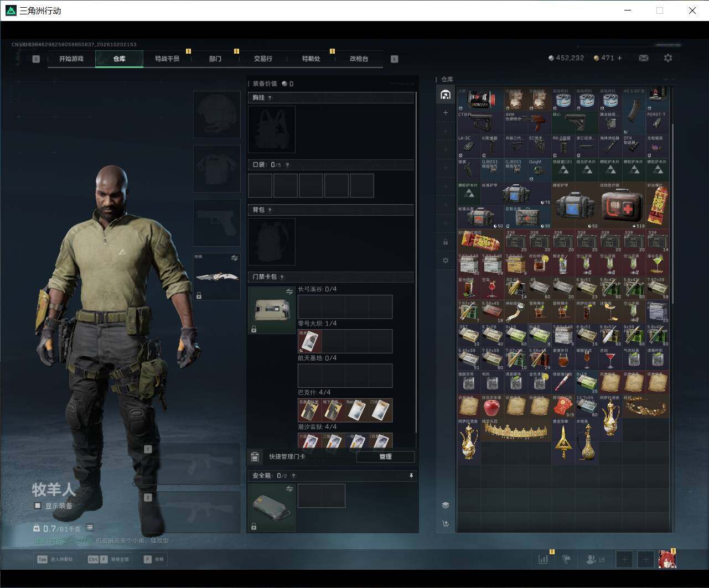
Task: Select the empty helmet equipment slot
Action: [x=217, y=115]
